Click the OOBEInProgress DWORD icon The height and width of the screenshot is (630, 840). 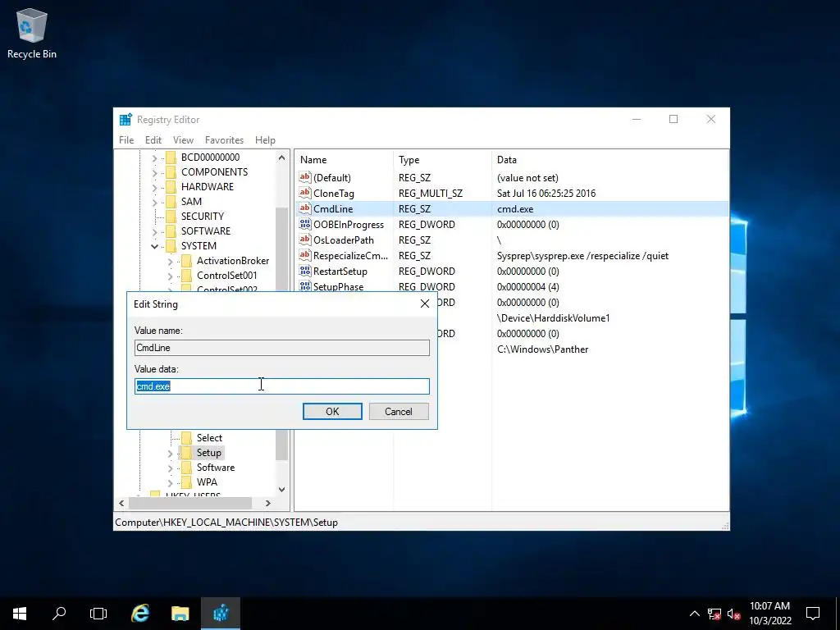[305, 224]
